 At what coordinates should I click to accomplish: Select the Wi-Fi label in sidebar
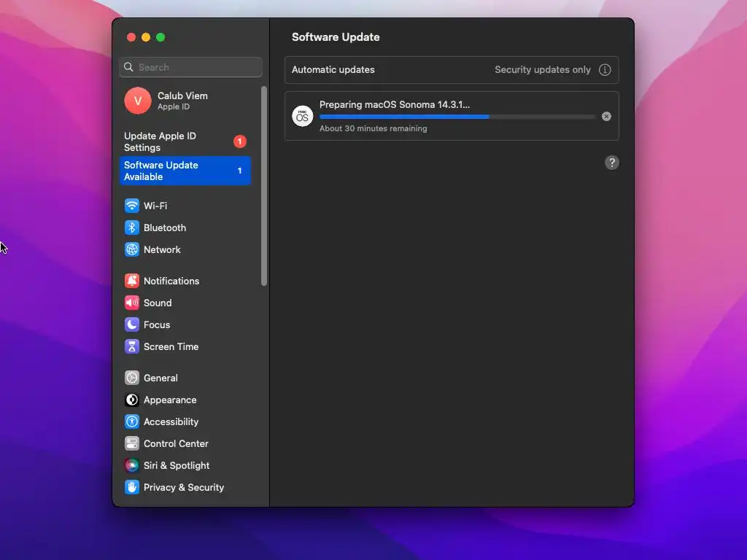tap(155, 206)
